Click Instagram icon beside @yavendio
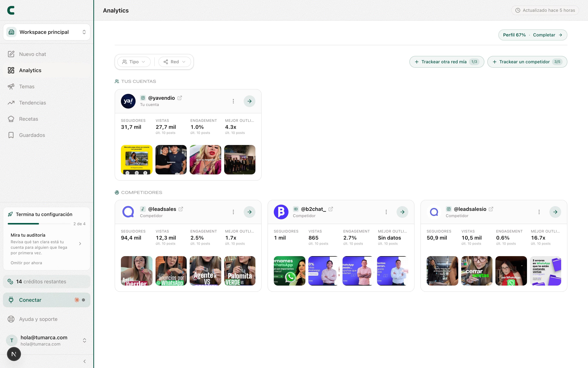Screen dimensions: 588x368 click(x=143, y=98)
